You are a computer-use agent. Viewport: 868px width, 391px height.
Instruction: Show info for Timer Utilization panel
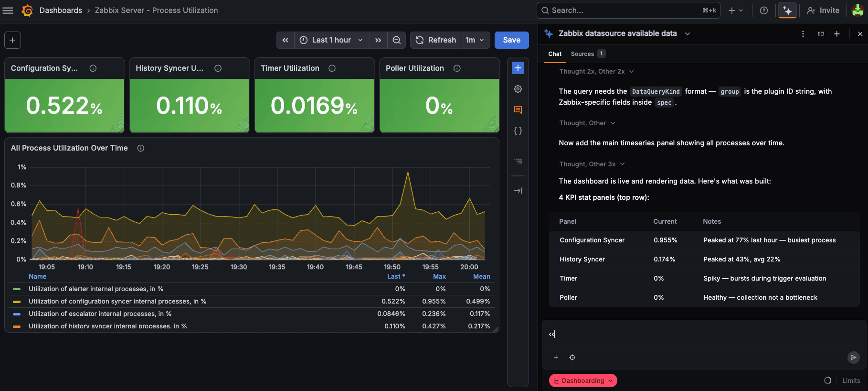332,68
